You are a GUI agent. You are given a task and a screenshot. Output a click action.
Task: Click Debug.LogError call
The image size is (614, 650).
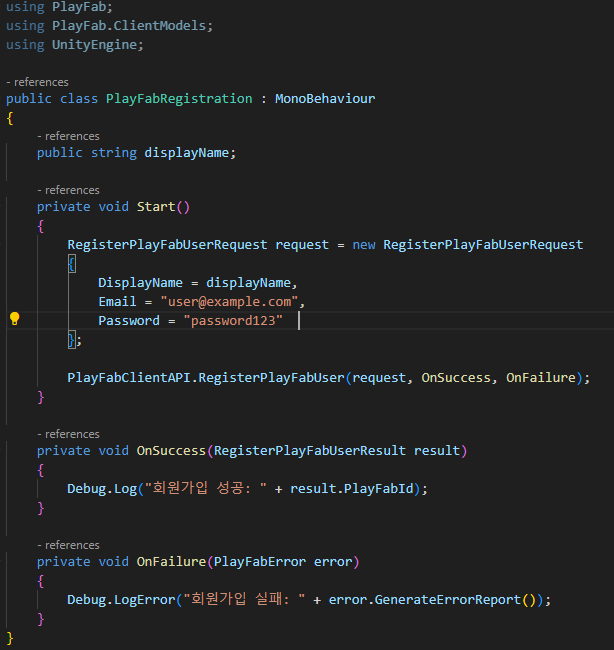[121, 600]
